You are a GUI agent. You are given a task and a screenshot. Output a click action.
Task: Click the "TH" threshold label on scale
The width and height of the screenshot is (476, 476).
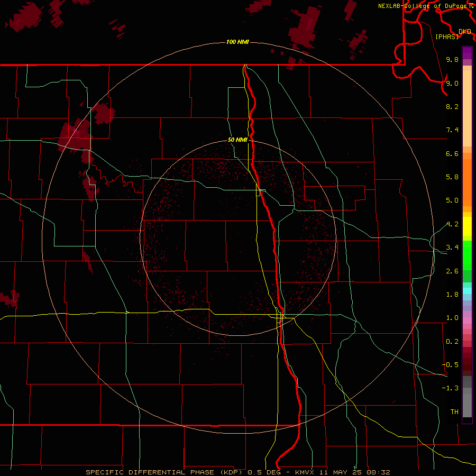coord(454,412)
